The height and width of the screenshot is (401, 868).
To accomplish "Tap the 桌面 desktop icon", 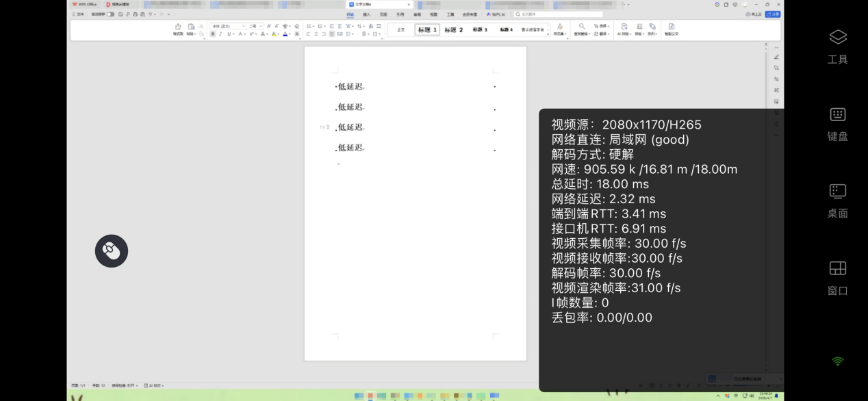I will click(x=838, y=200).
